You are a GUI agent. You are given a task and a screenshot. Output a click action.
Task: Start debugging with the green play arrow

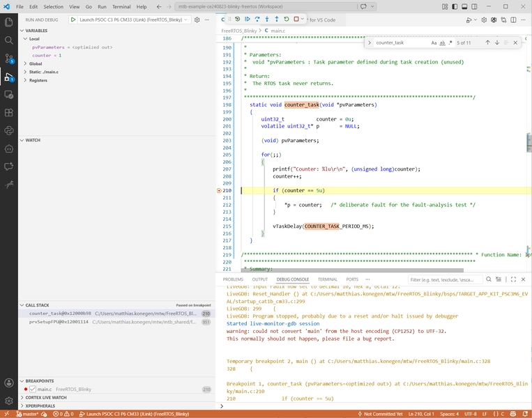[73, 20]
